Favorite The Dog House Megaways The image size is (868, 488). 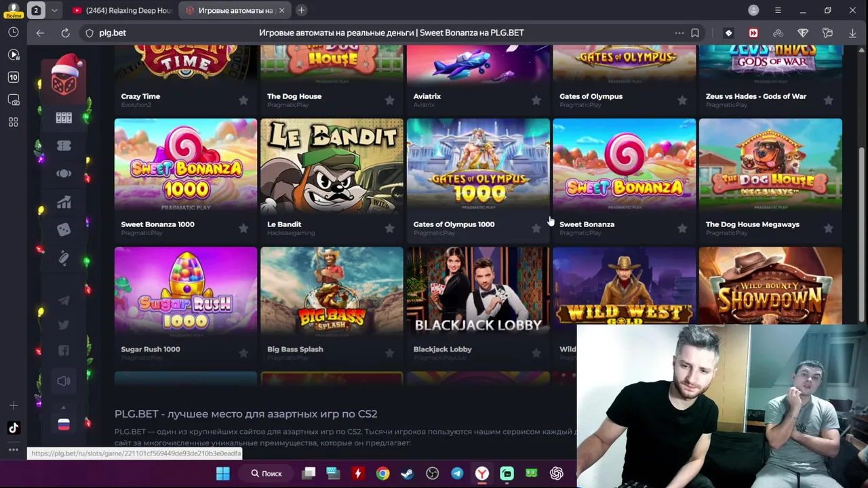[829, 228]
